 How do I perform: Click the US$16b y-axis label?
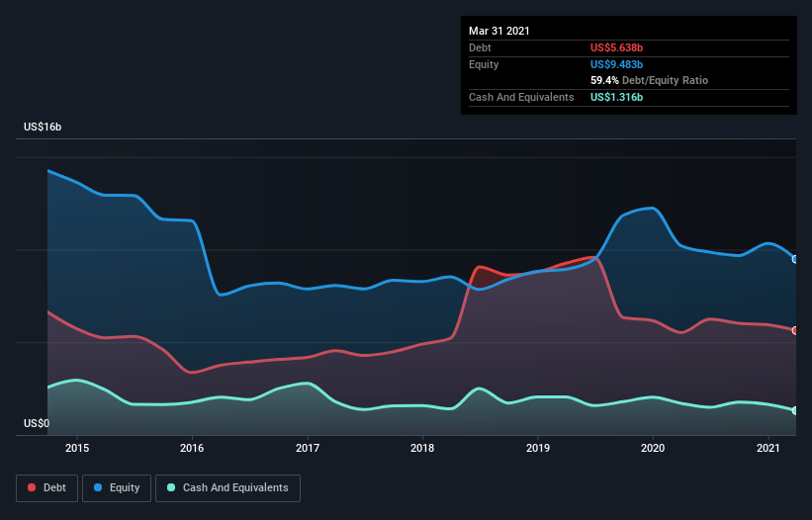[43, 127]
